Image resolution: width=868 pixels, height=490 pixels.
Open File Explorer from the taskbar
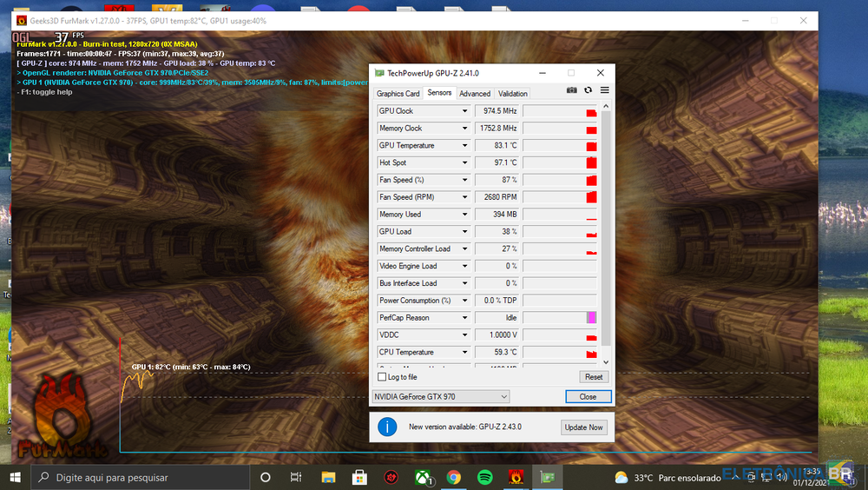(x=328, y=477)
